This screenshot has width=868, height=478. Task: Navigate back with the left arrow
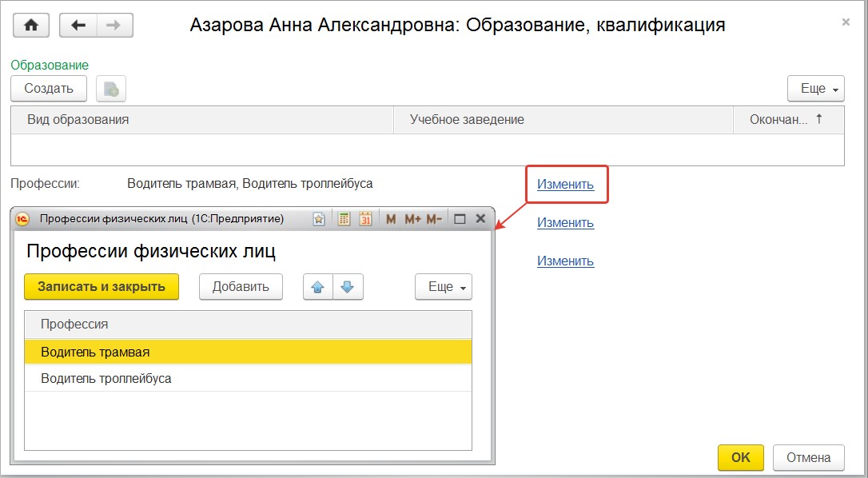78,26
